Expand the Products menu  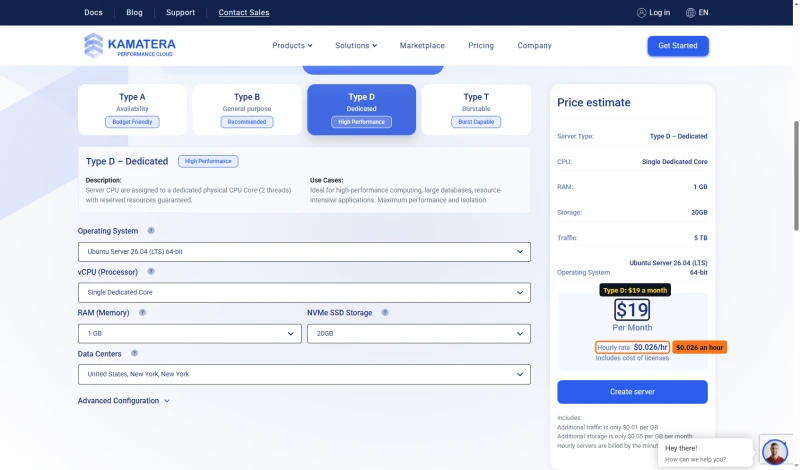click(x=292, y=45)
